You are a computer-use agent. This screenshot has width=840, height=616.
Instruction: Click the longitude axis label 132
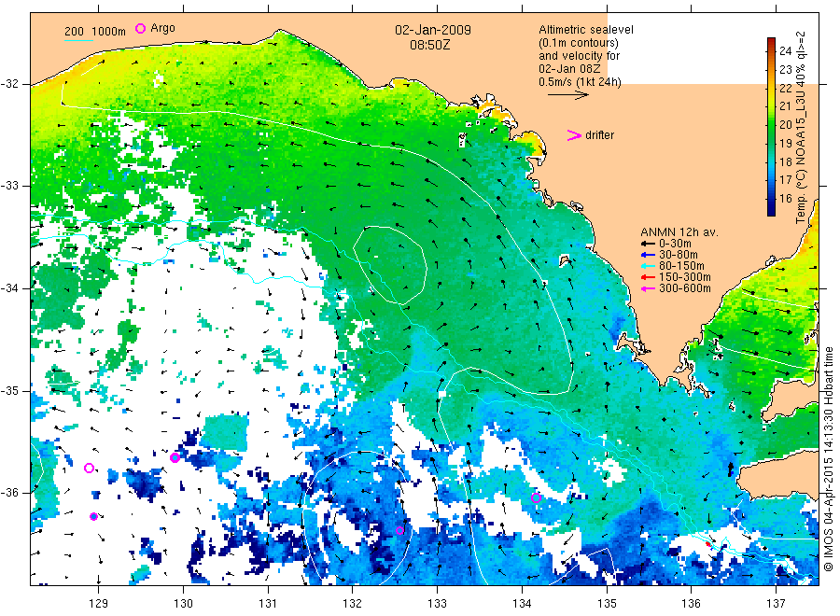[353, 604]
